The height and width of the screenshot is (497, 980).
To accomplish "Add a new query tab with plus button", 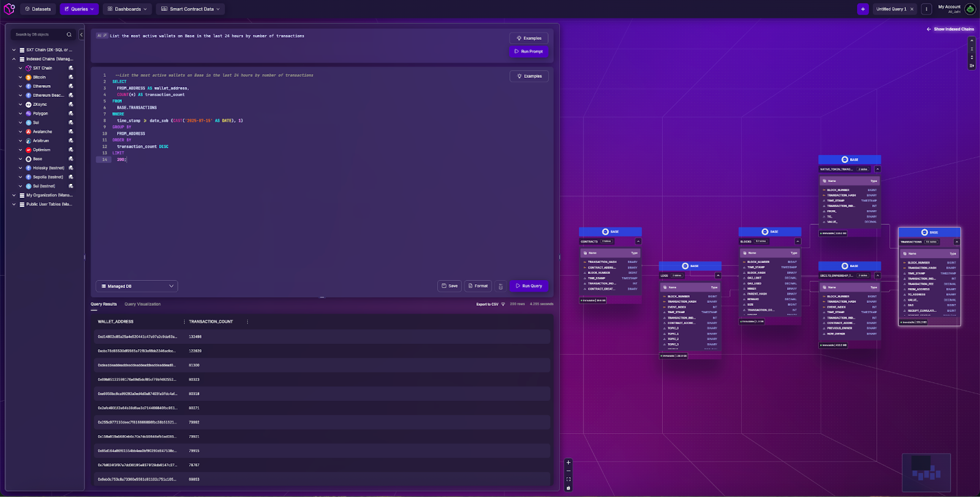I will pyautogui.click(x=863, y=9).
